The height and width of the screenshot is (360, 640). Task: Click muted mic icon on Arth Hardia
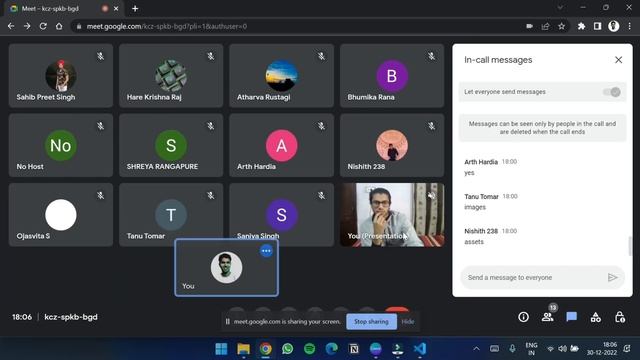coord(321,126)
